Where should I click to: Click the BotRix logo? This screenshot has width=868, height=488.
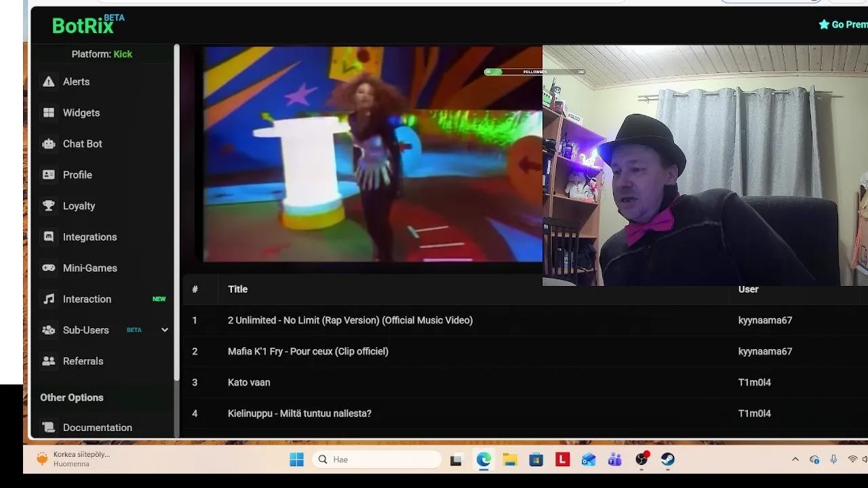click(x=88, y=24)
